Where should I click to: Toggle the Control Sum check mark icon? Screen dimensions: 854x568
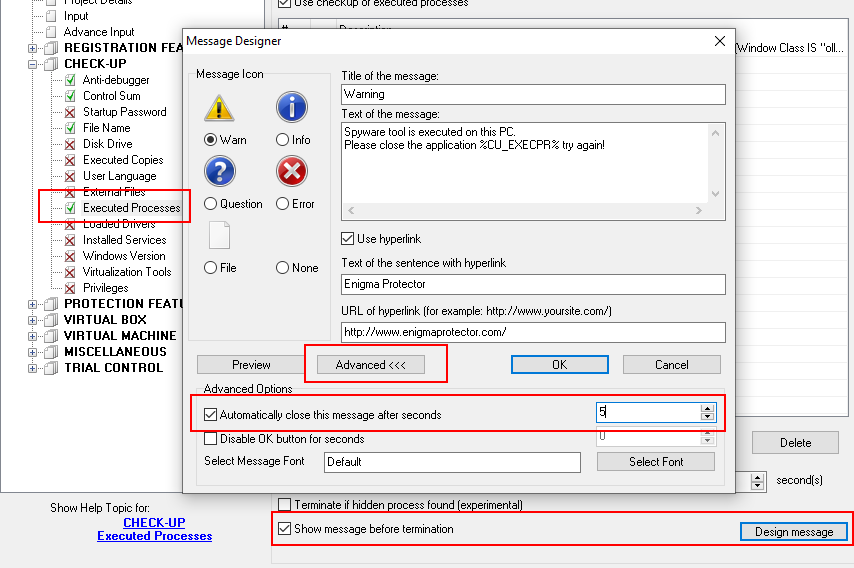(x=70, y=96)
